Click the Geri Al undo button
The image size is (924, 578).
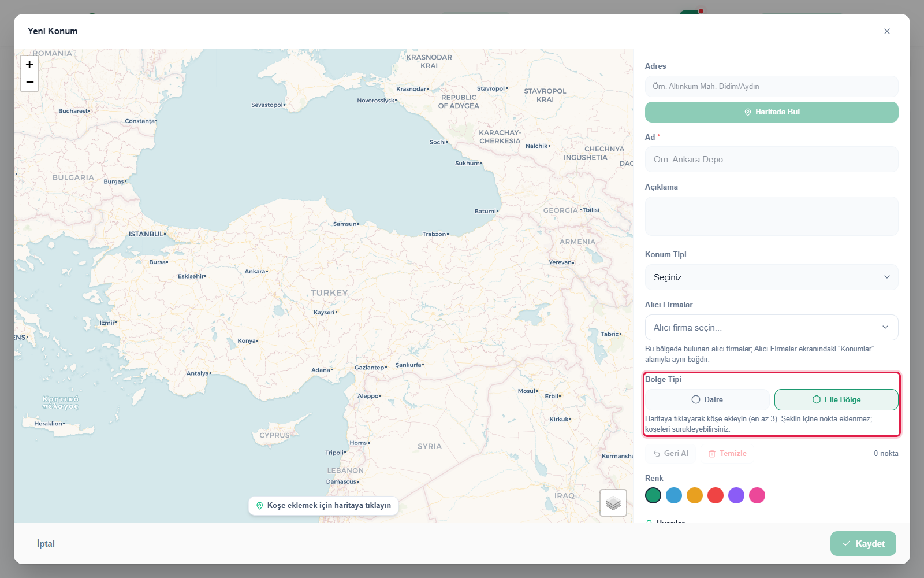click(670, 454)
